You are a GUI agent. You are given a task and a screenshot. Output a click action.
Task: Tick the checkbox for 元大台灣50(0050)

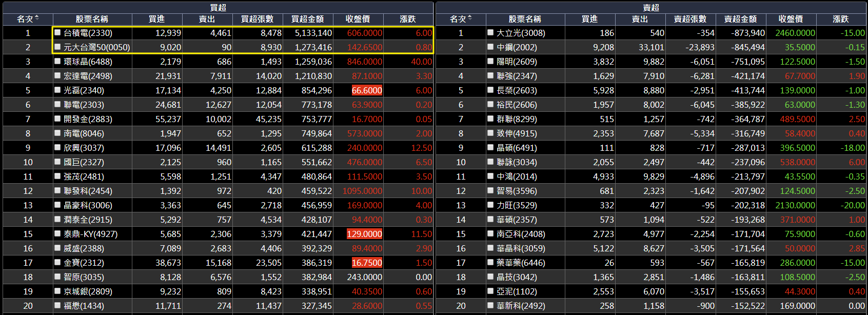pos(57,47)
